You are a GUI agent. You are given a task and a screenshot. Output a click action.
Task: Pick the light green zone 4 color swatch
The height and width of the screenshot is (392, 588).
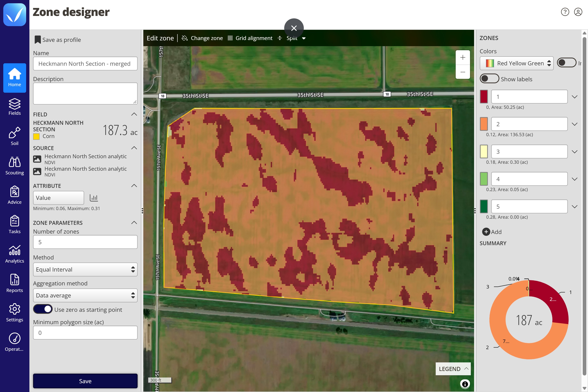pos(484,179)
